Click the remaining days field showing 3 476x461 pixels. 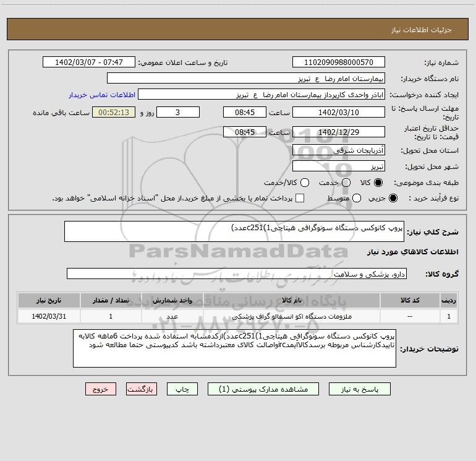[178, 112]
